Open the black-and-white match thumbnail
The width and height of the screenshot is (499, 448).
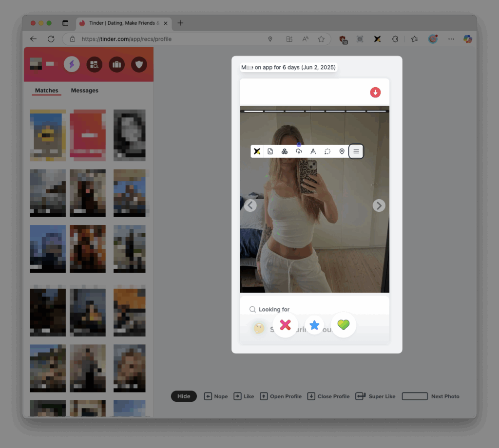[130, 135]
